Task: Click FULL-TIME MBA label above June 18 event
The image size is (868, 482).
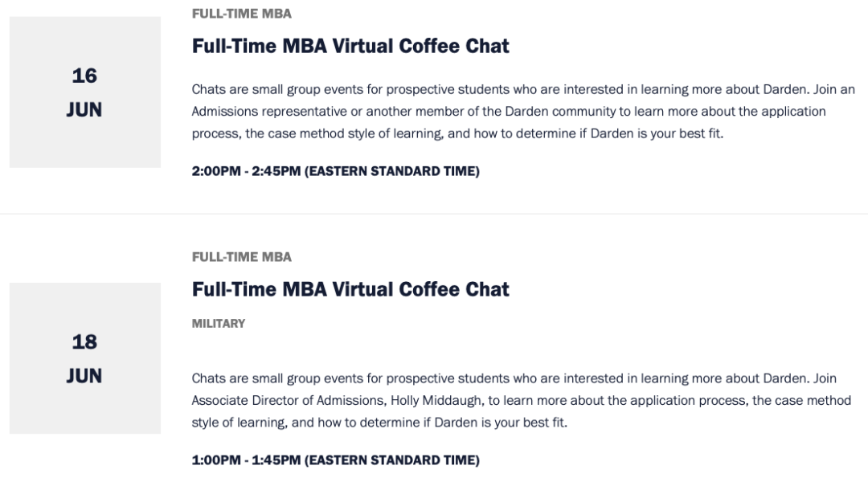Action: (x=241, y=257)
